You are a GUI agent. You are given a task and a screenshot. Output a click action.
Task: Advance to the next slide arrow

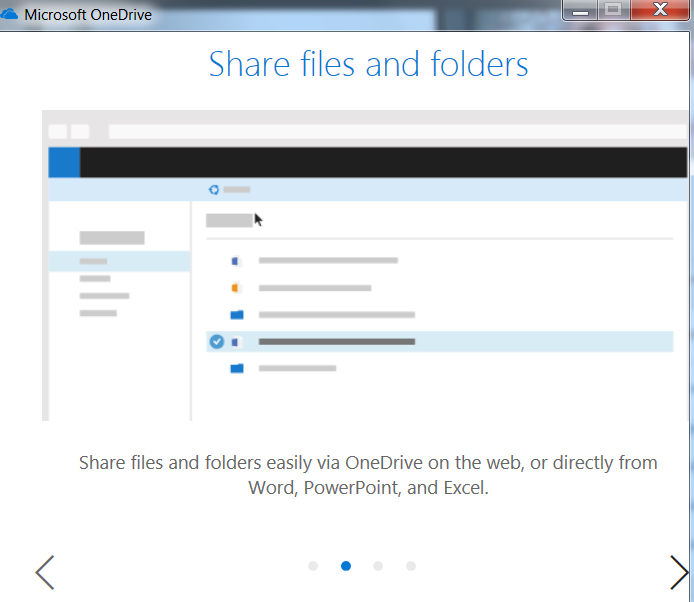point(679,572)
